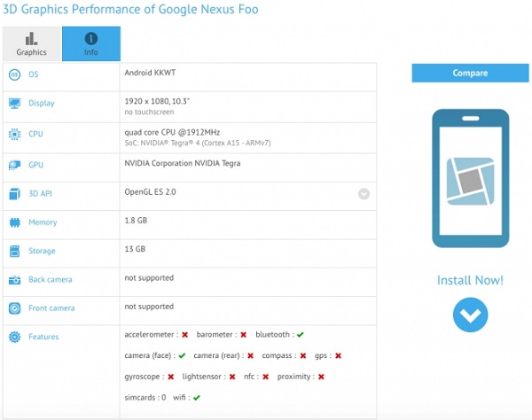
Task: Click the red cross next to barometer
Action: (x=244, y=335)
